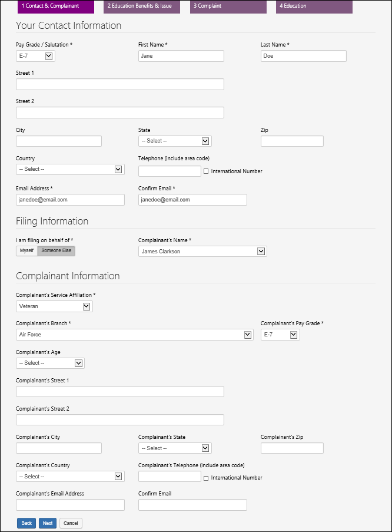392x532 pixels.
Task: Expand Complainant's Service Affiliation list
Action: (54, 306)
